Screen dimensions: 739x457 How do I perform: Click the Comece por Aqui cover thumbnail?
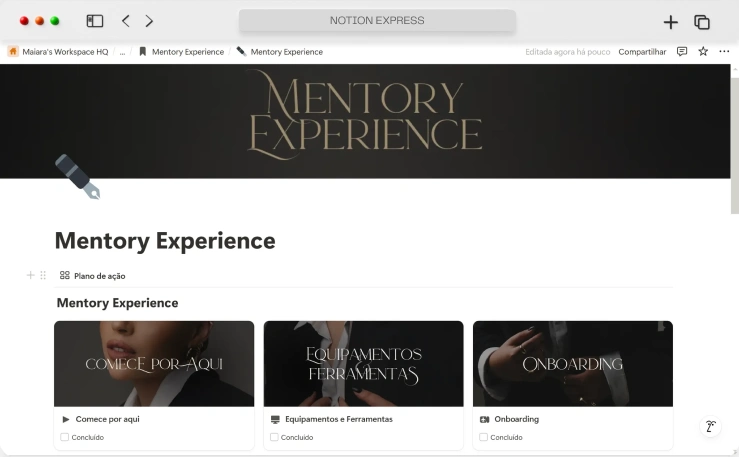coord(154,363)
